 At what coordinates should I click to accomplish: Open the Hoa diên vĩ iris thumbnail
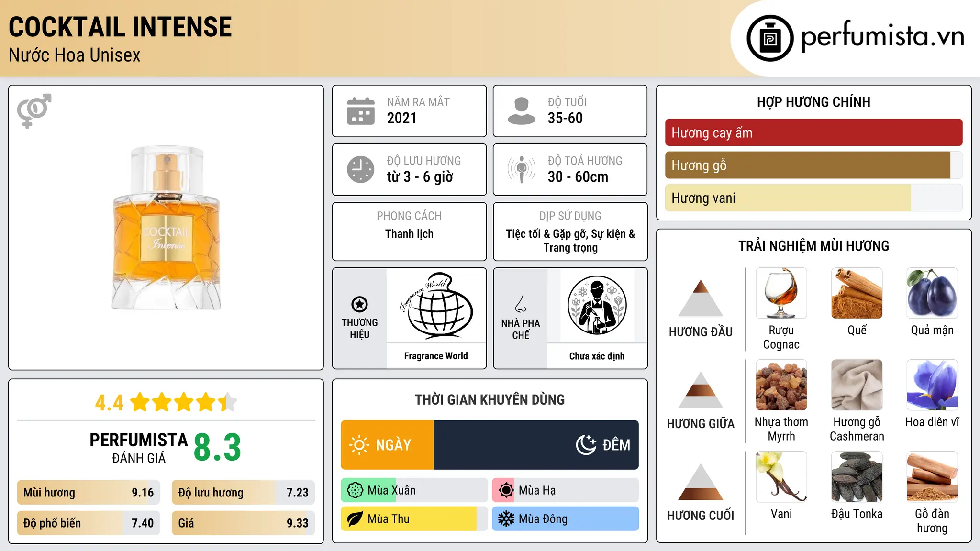[x=932, y=385]
